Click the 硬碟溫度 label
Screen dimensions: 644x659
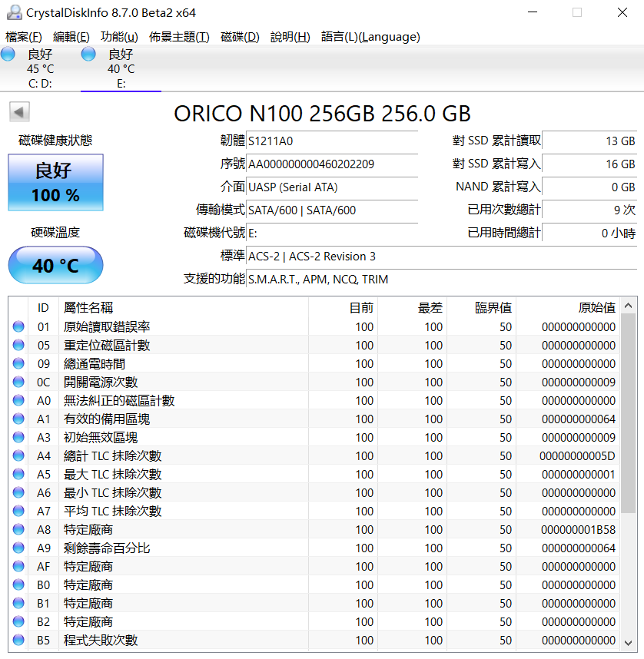point(55,233)
